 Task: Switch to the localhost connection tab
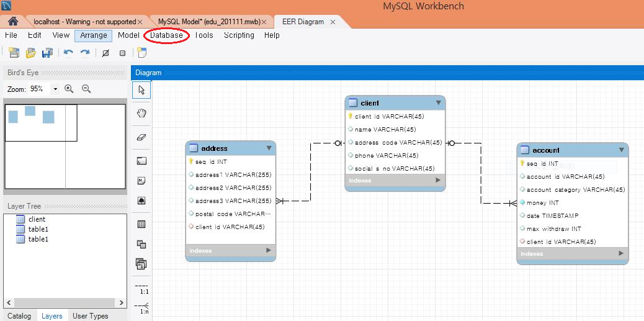pyautogui.click(x=84, y=22)
